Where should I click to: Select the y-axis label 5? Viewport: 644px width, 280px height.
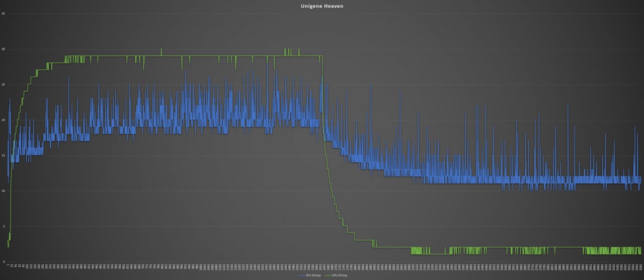(x=4, y=226)
